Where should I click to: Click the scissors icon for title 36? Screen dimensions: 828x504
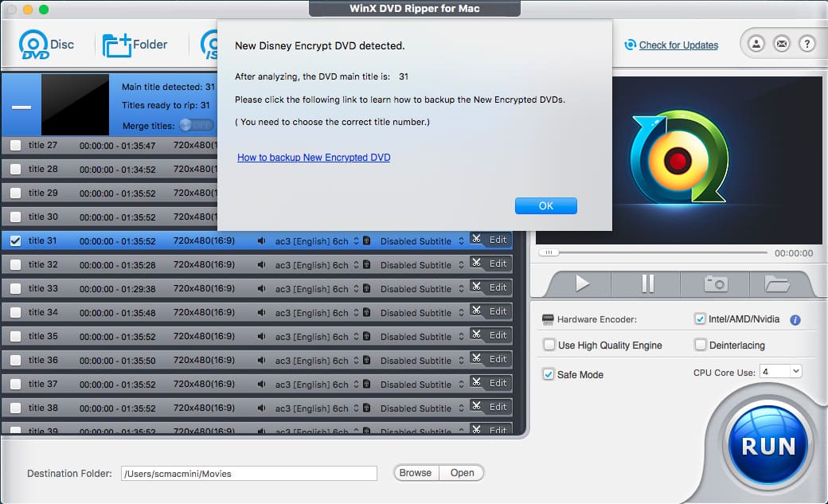click(x=476, y=358)
